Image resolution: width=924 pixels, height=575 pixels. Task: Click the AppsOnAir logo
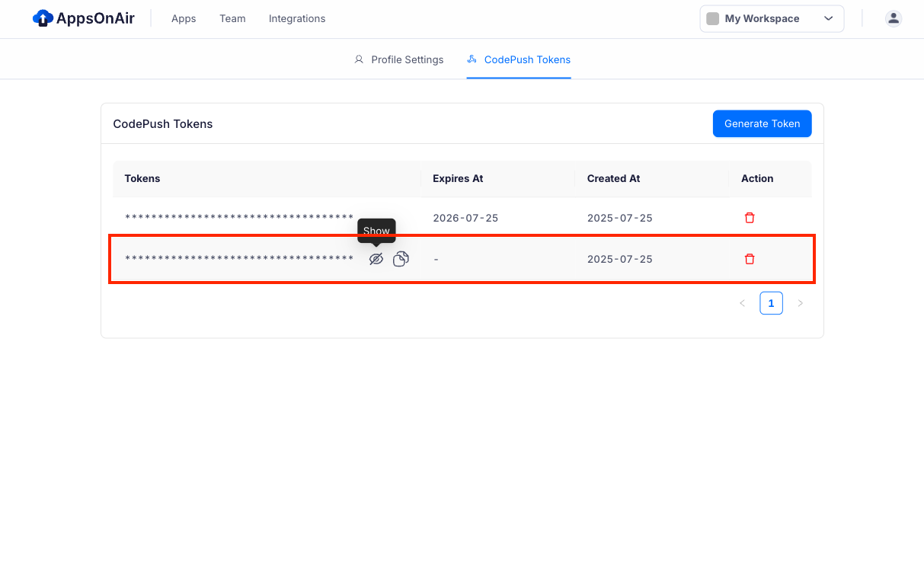84,18
